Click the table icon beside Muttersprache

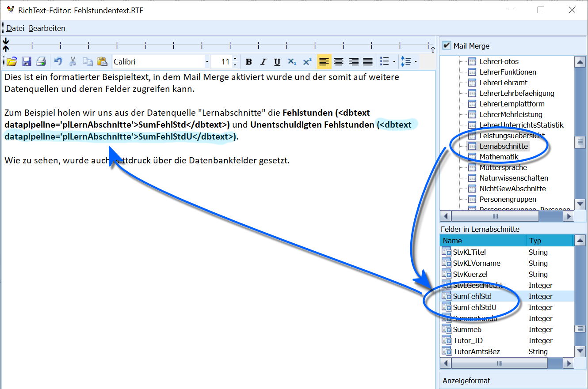point(472,167)
